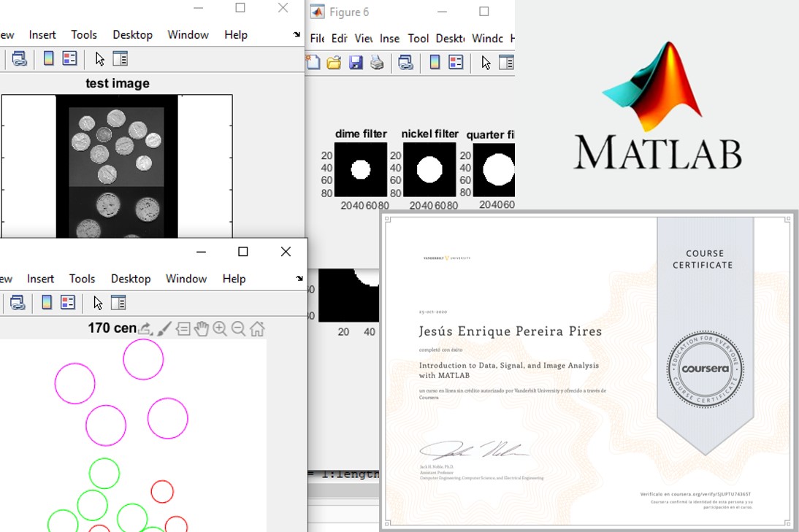This screenshot has height=532, width=799.
Task: Choose the zoom out magnifier
Action: click(x=238, y=329)
